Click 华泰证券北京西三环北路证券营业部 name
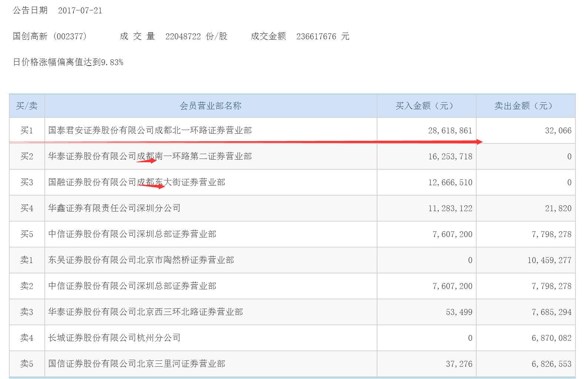588x379 pixels. click(x=145, y=312)
